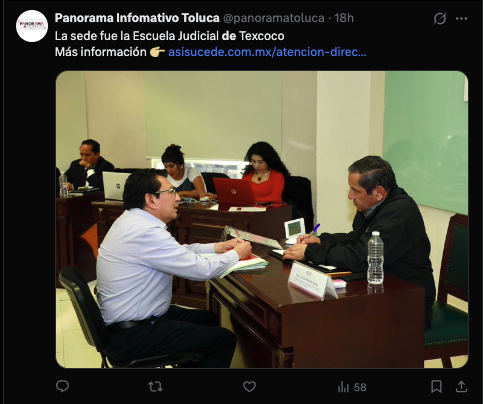The image size is (483, 404).
Task: Open the share post icon
Action: (x=461, y=387)
